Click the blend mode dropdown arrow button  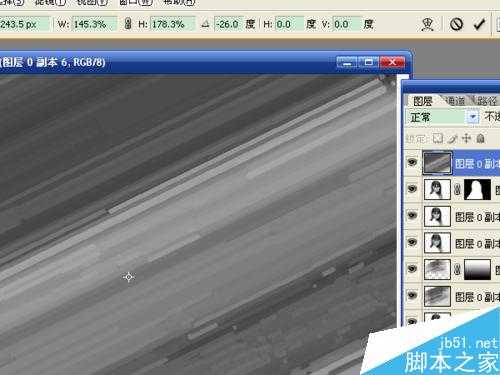tap(473, 117)
